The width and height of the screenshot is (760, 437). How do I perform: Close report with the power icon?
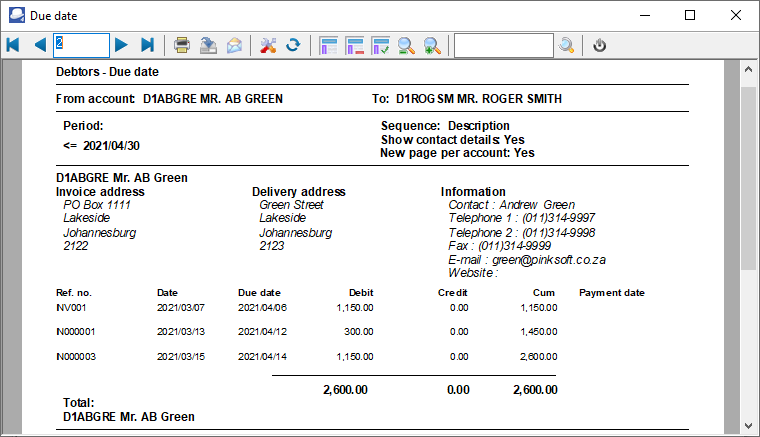pyautogui.click(x=600, y=45)
